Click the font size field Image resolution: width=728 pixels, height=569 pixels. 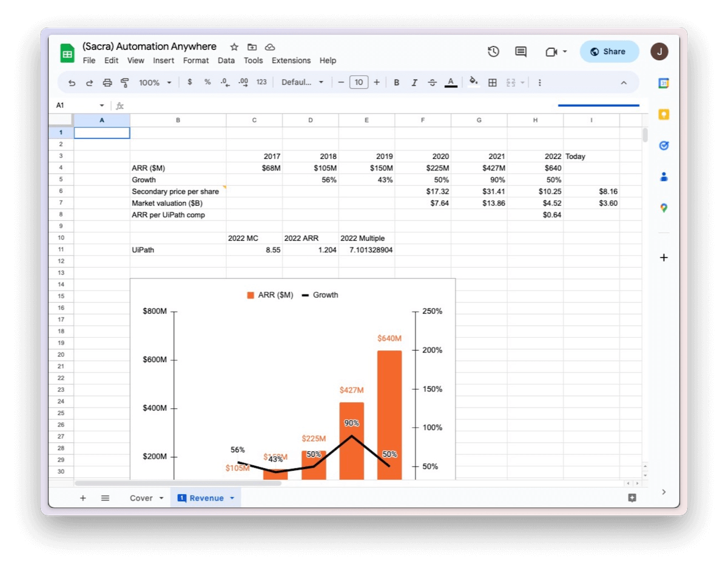pyautogui.click(x=359, y=82)
